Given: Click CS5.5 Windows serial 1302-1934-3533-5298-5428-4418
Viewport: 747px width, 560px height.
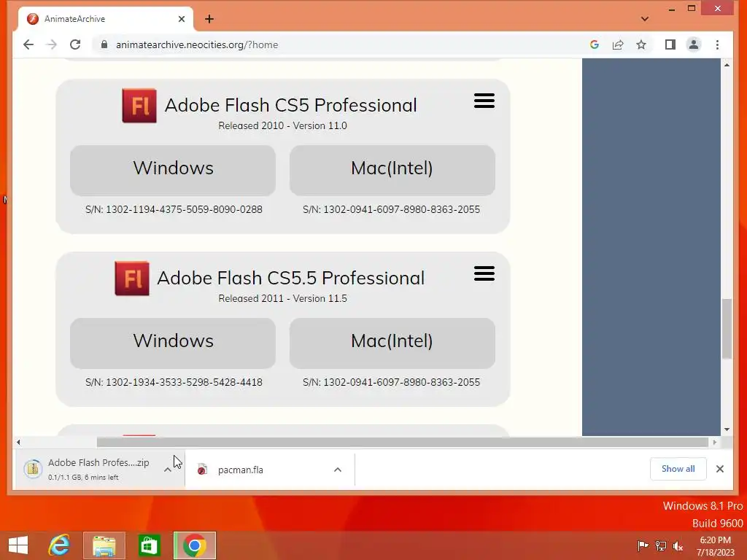Looking at the screenshot, I should tap(174, 382).
